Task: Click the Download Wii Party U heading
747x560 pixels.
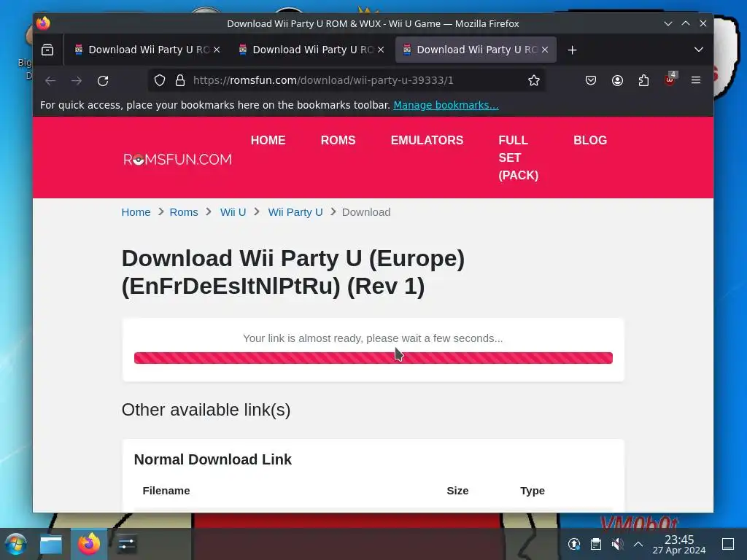Action: point(293,273)
